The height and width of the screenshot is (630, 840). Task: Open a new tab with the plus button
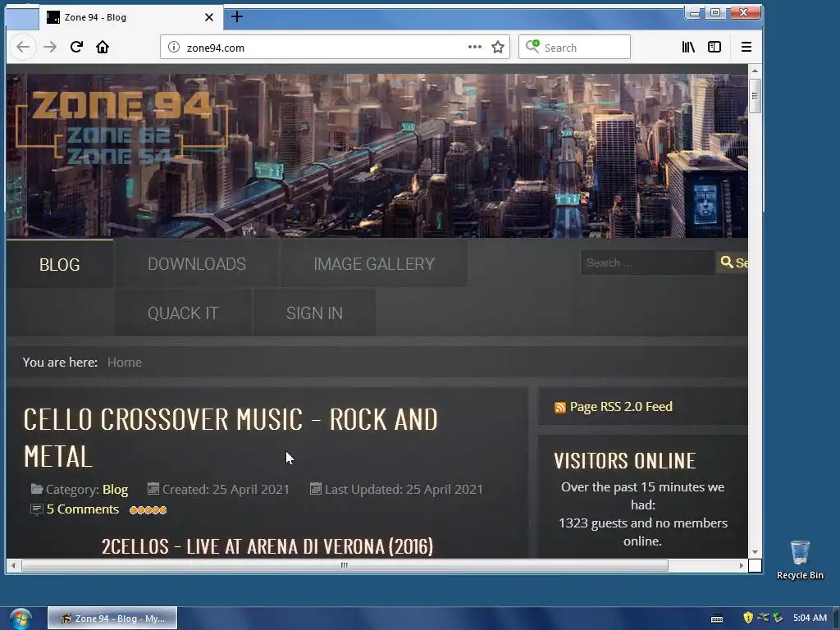tap(237, 16)
